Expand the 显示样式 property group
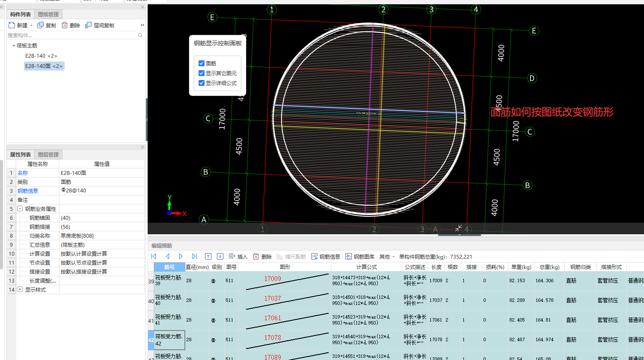 (x=20, y=289)
